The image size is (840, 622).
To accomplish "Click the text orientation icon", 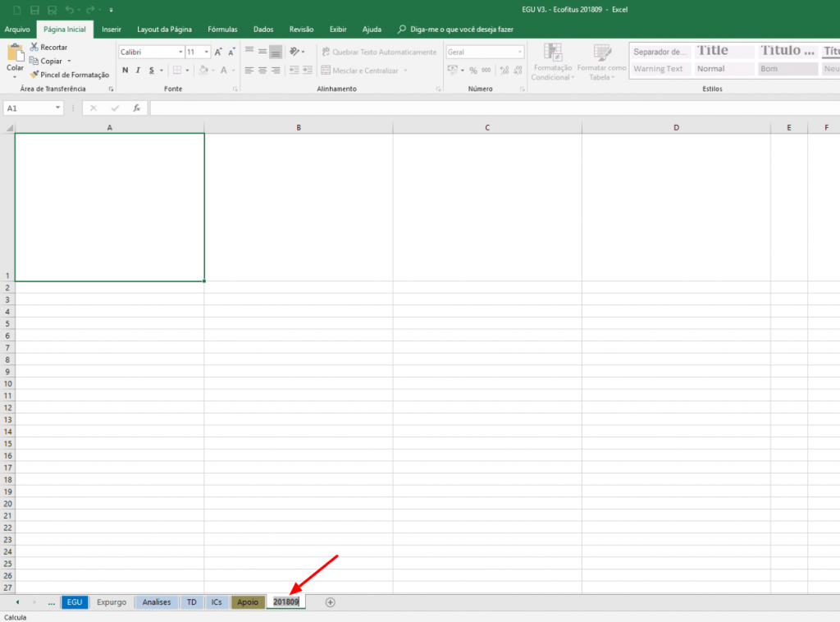I will pyautogui.click(x=294, y=52).
